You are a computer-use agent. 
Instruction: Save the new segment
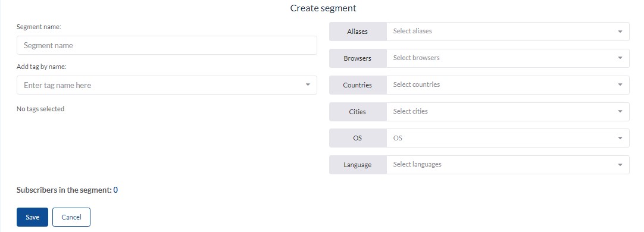pyautogui.click(x=33, y=217)
